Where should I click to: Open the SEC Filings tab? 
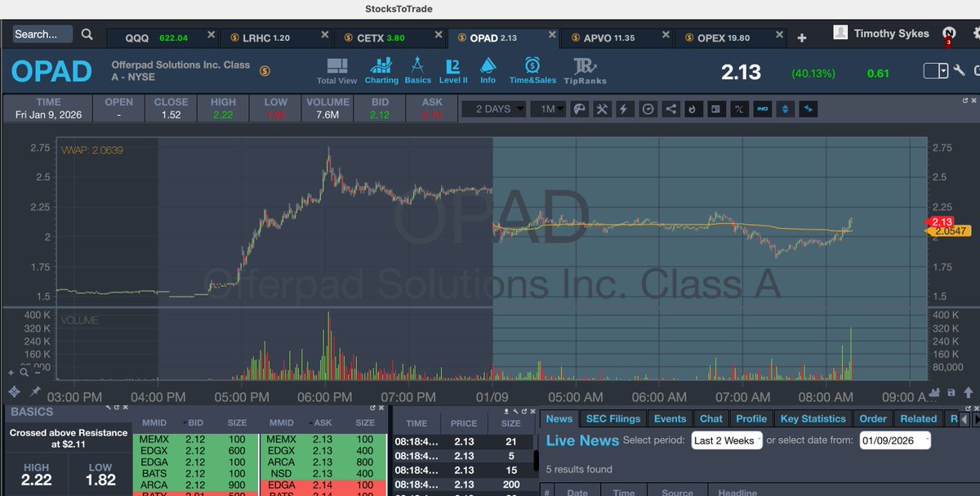tap(612, 418)
